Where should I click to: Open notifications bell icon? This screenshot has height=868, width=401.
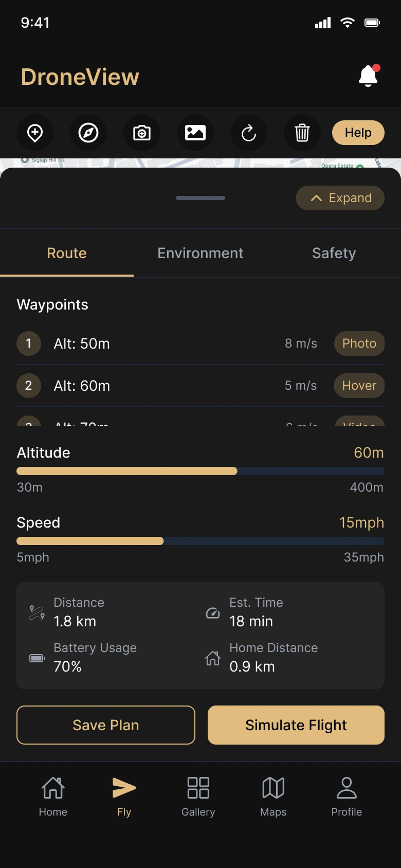tap(368, 76)
